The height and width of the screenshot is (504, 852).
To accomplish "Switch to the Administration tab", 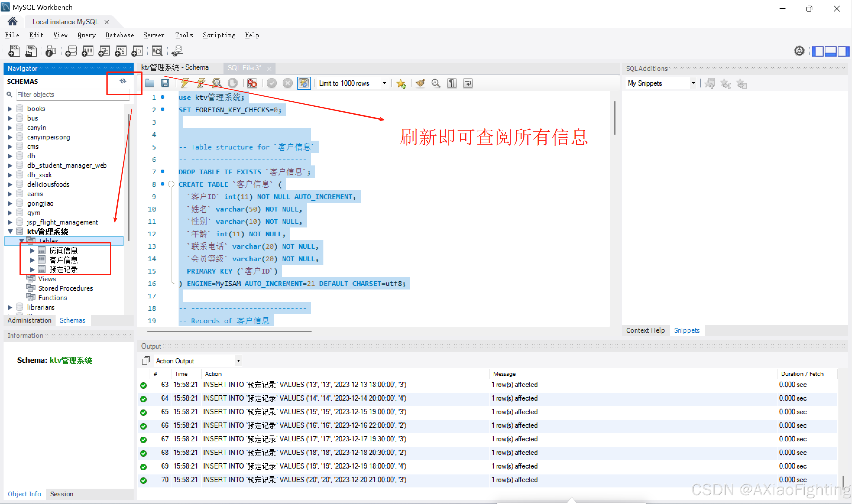I will click(x=29, y=320).
